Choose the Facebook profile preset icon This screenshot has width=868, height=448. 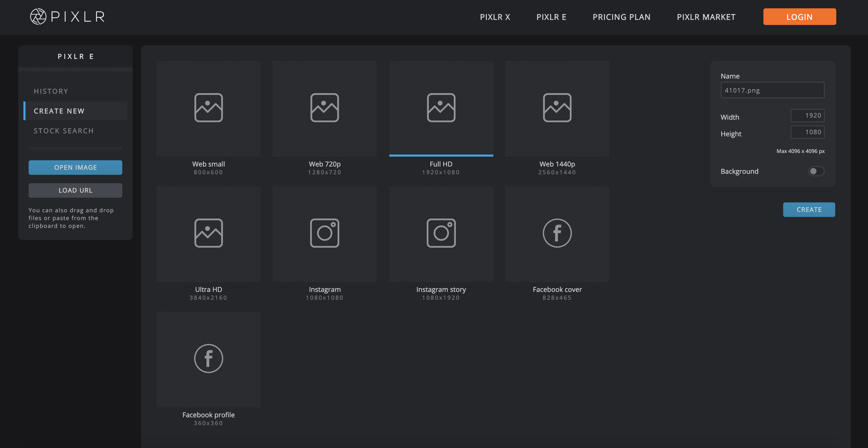[x=208, y=359]
